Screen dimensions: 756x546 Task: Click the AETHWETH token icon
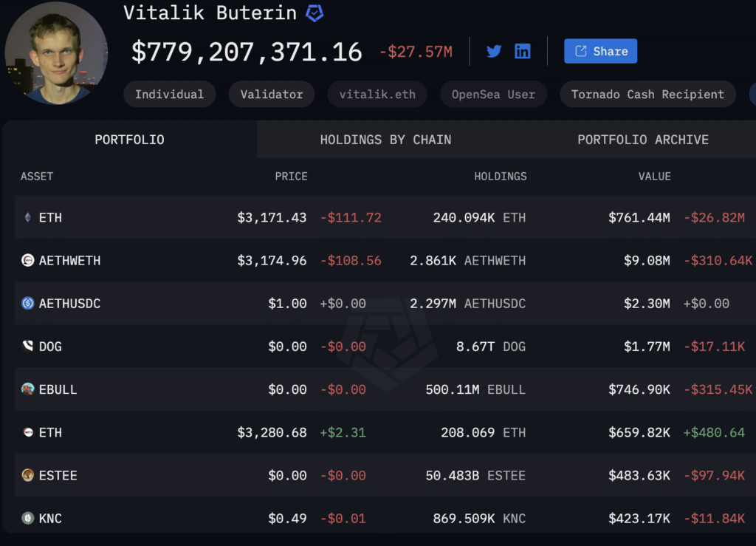[x=28, y=260]
